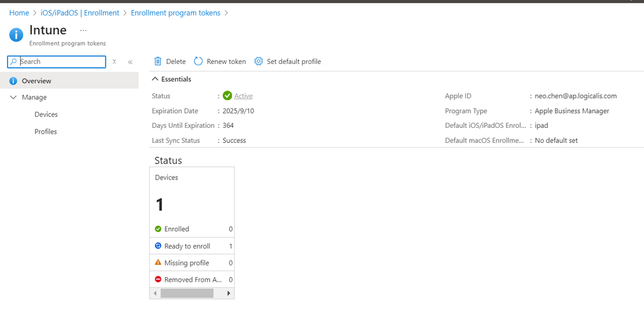Viewport: 644px width, 312px height.
Task: Focus the Search input field
Action: (x=61, y=62)
